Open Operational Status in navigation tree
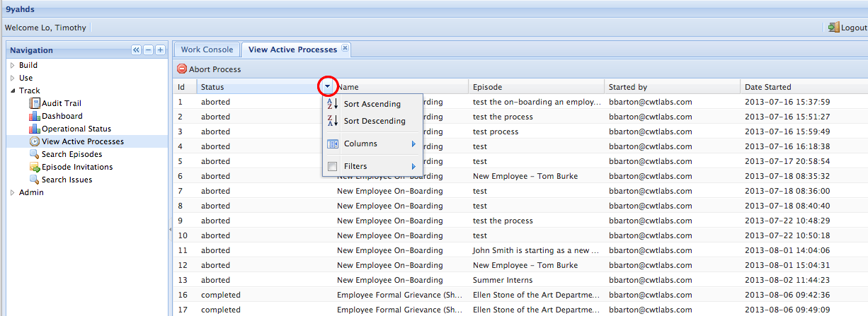Screen dimensions: 868x316 coord(76,129)
